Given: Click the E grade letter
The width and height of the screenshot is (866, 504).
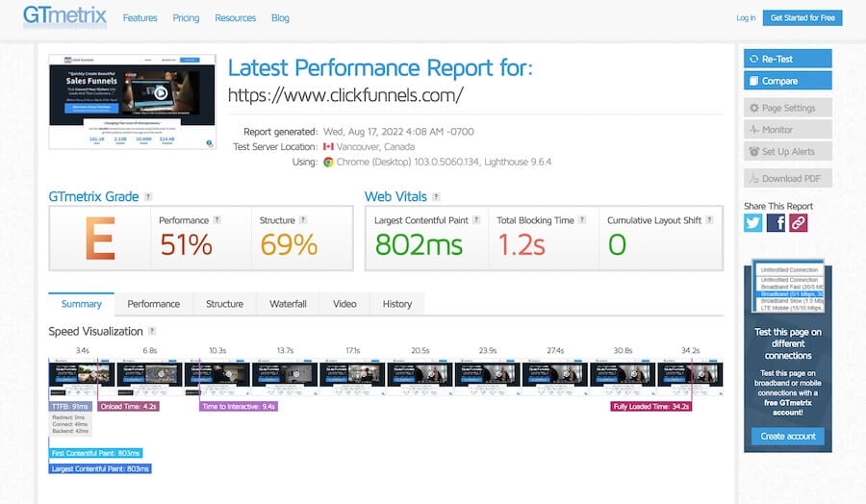Looking at the screenshot, I should click(100, 239).
